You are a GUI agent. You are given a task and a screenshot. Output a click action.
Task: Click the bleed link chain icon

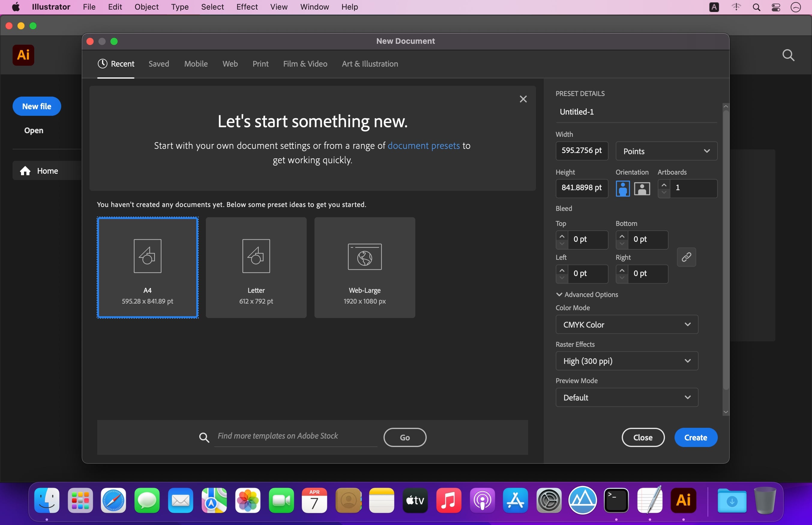pos(686,257)
